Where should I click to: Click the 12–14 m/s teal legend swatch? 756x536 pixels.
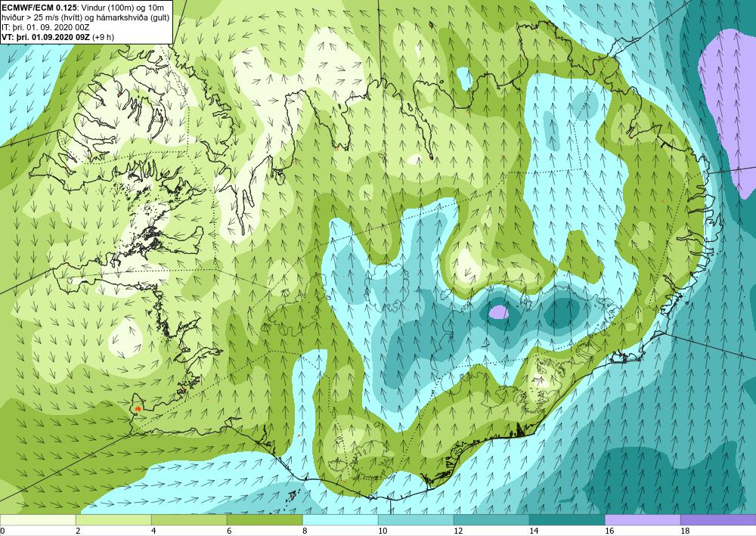[491, 519]
